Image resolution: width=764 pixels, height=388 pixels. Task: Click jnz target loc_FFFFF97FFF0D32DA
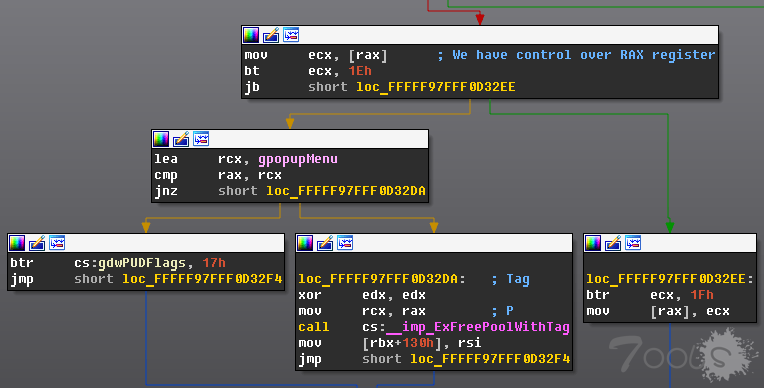pyautogui.click(x=346, y=191)
